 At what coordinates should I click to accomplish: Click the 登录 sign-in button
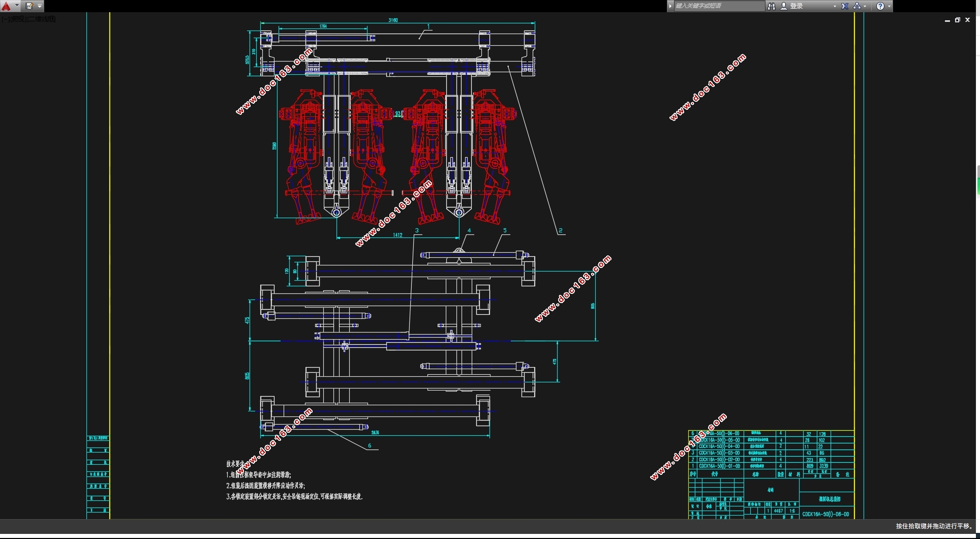[x=797, y=6]
